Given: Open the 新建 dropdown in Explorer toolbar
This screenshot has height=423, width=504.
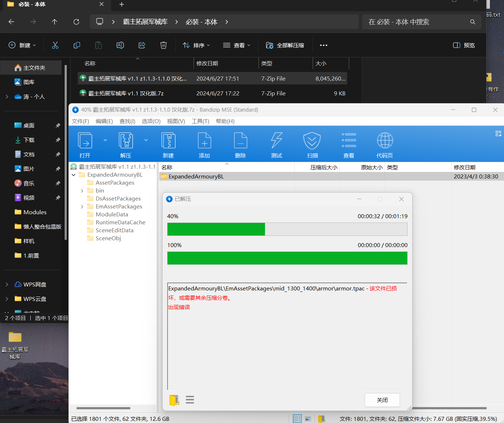Looking at the screenshot, I should click(x=22, y=45).
